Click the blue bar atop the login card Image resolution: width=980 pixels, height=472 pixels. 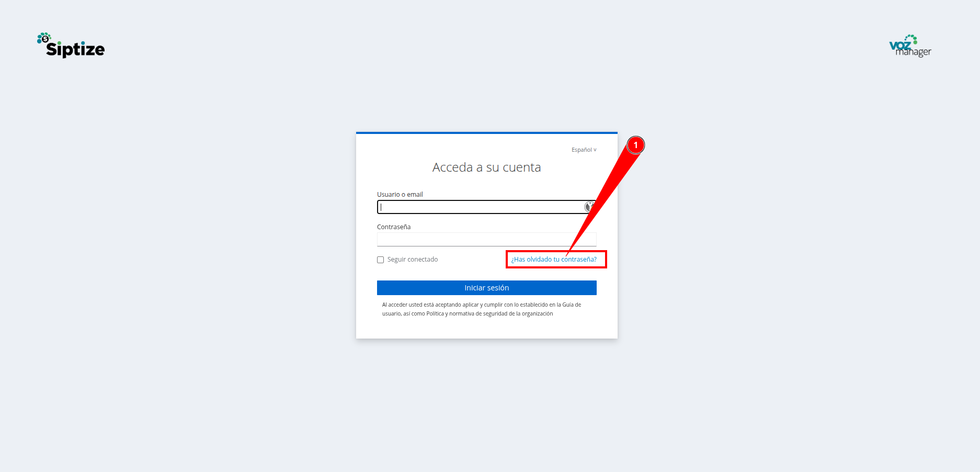(x=487, y=133)
